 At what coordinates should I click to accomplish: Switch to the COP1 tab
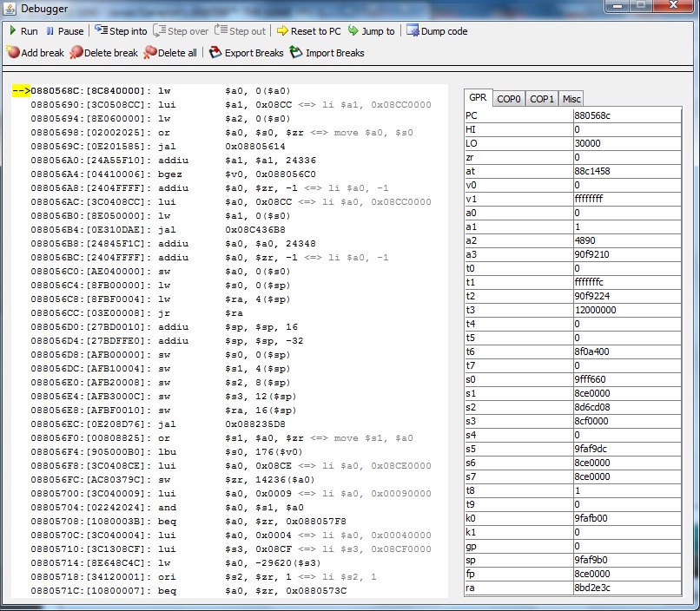click(x=542, y=99)
